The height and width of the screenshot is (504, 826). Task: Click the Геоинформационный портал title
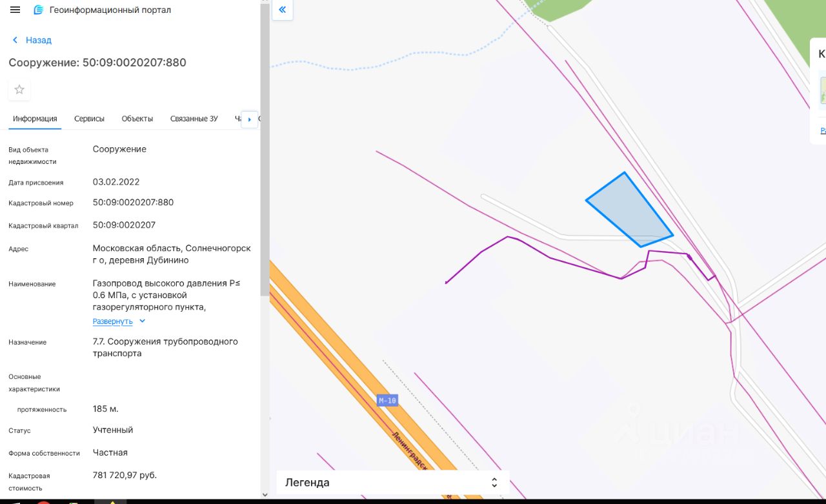tap(110, 10)
